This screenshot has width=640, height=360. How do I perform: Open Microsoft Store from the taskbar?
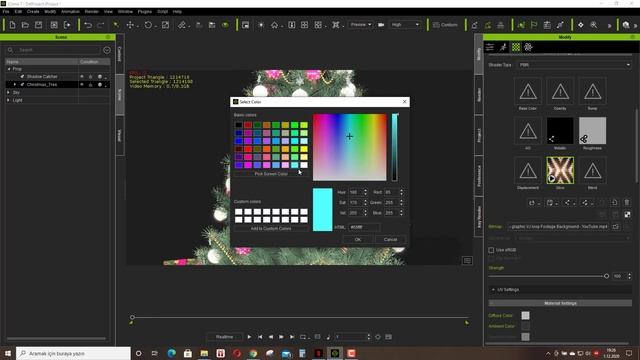coord(188,353)
